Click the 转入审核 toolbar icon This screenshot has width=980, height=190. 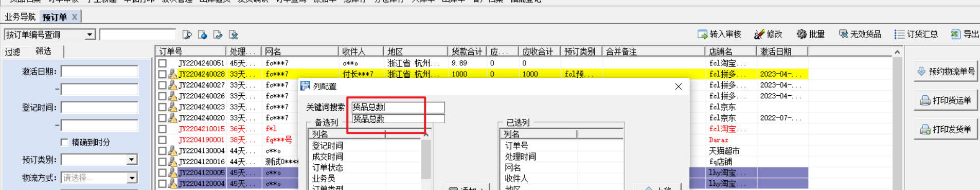[702, 34]
